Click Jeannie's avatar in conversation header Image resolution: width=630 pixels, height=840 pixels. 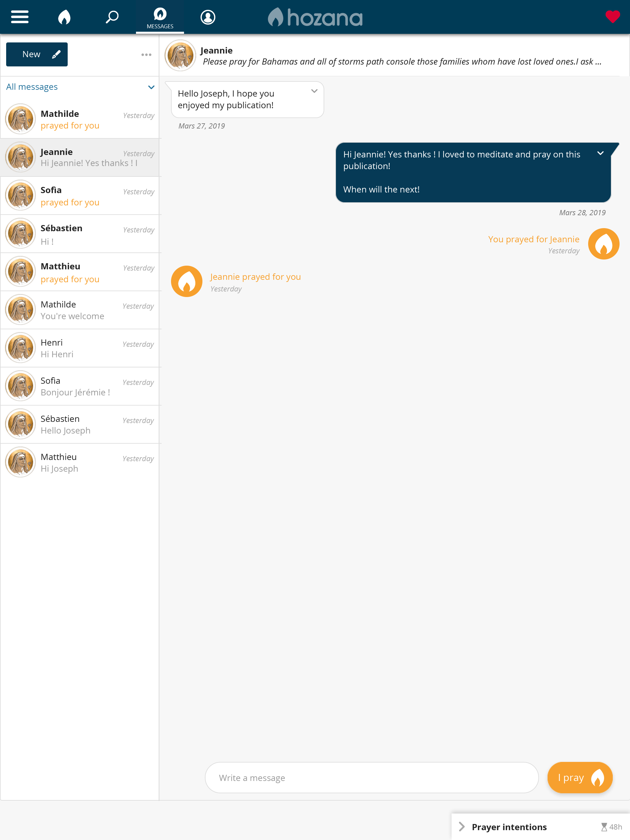(180, 55)
